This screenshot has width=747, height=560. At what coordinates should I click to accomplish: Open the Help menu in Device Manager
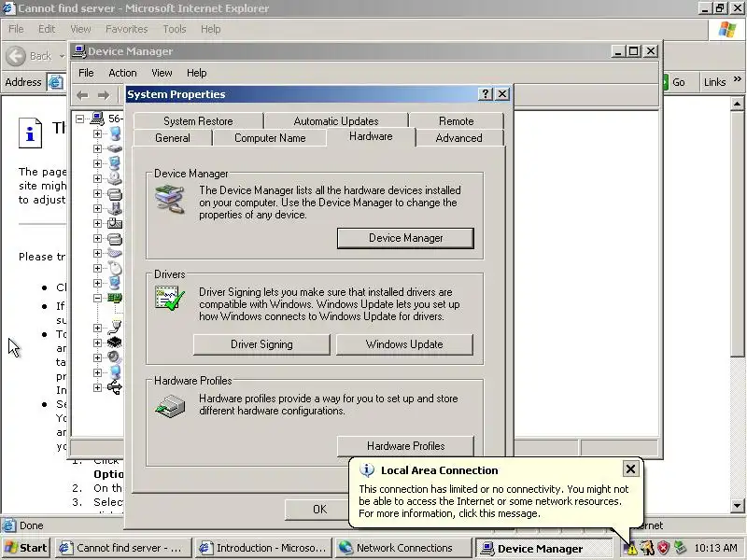tap(196, 73)
